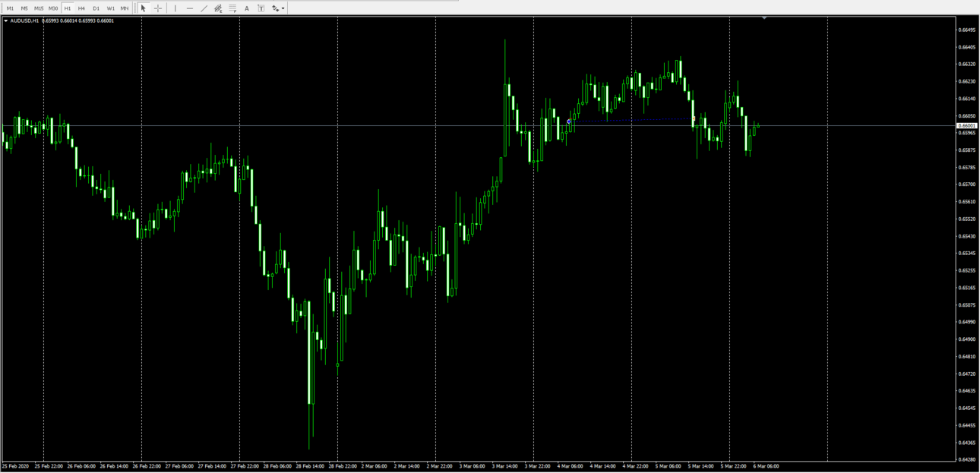The image size is (980, 473).
Task: Click the AUDUSD,H1 symbol label
Action: 25,21
